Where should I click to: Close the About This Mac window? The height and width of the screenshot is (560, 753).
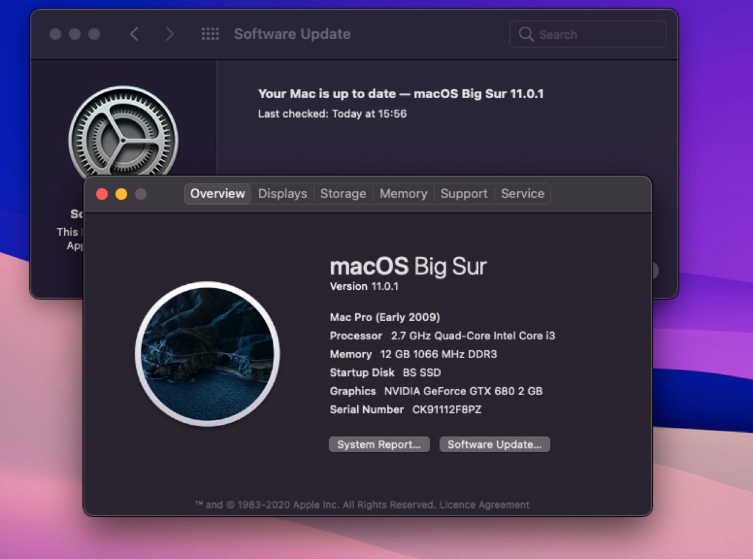102,194
